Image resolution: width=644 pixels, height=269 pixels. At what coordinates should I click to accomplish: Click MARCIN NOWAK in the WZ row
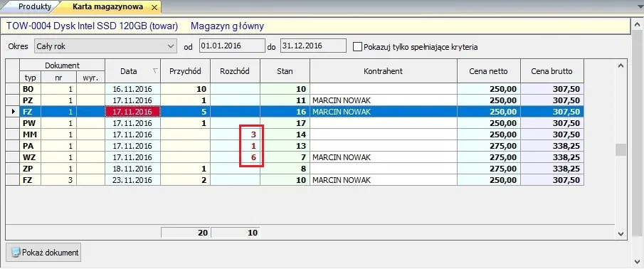tap(342, 157)
